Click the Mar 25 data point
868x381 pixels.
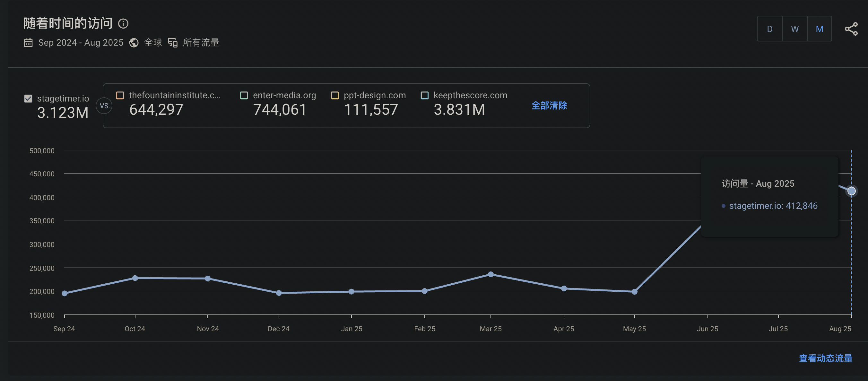click(x=490, y=274)
